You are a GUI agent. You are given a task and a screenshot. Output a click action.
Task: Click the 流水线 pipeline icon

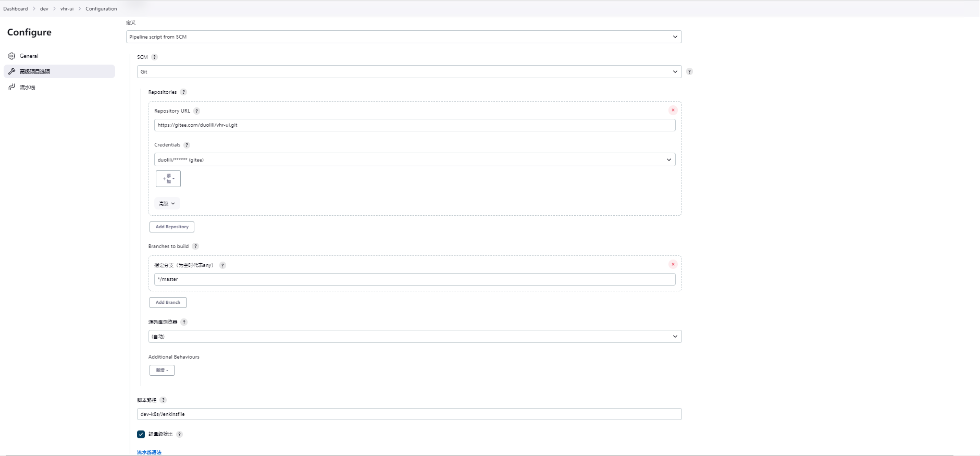[12, 87]
